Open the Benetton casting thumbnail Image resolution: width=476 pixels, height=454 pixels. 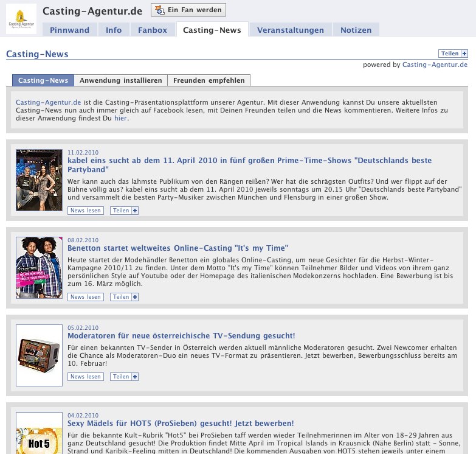pos(39,268)
